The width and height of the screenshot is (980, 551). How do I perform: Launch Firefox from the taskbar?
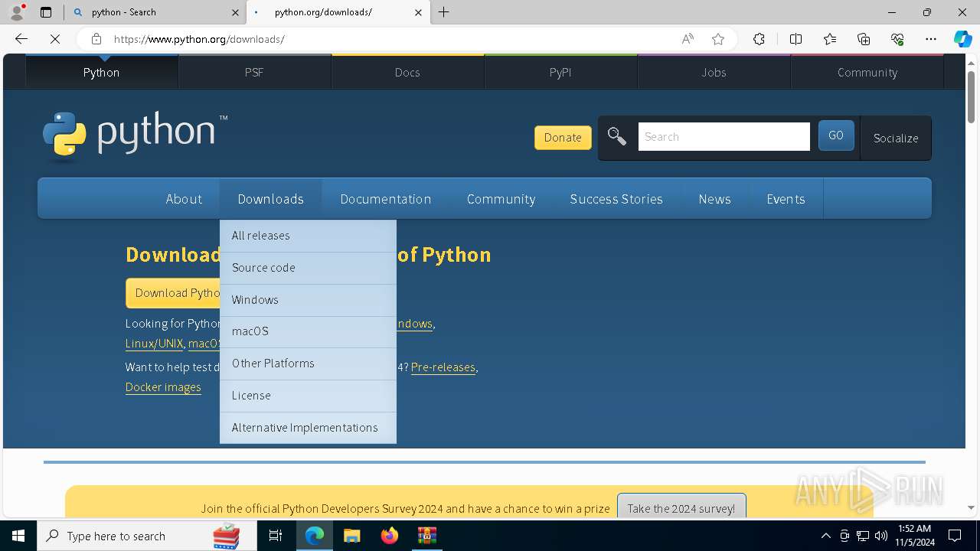tap(389, 536)
